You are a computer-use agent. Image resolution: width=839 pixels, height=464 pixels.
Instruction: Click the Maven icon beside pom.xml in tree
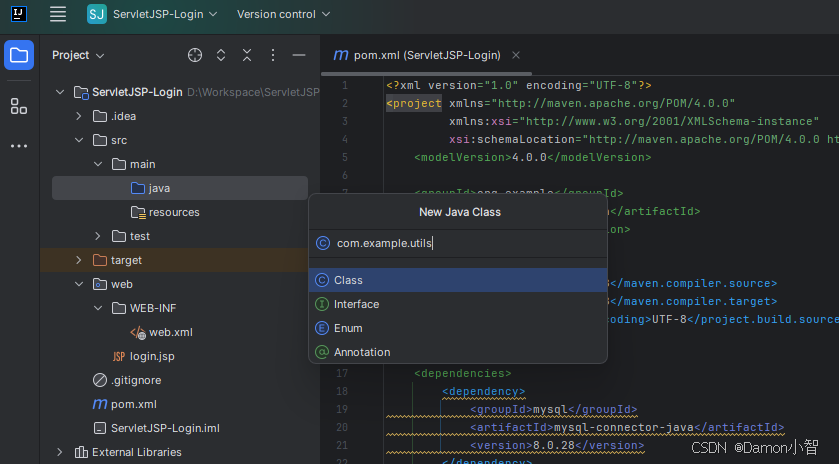point(100,404)
